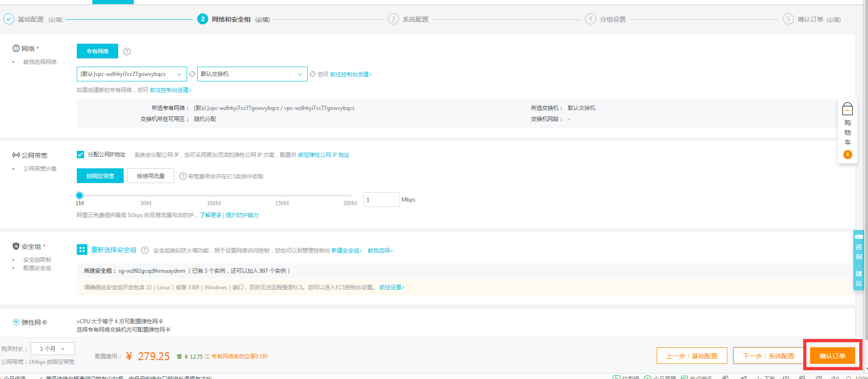Click refresh icon beside the switch dropdown

pyautogui.click(x=313, y=74)
